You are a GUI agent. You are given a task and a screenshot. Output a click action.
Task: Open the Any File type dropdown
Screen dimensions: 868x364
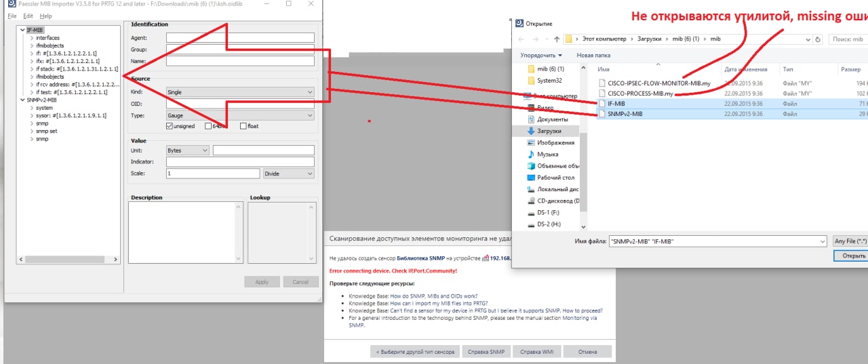click(x=850, y=241)
